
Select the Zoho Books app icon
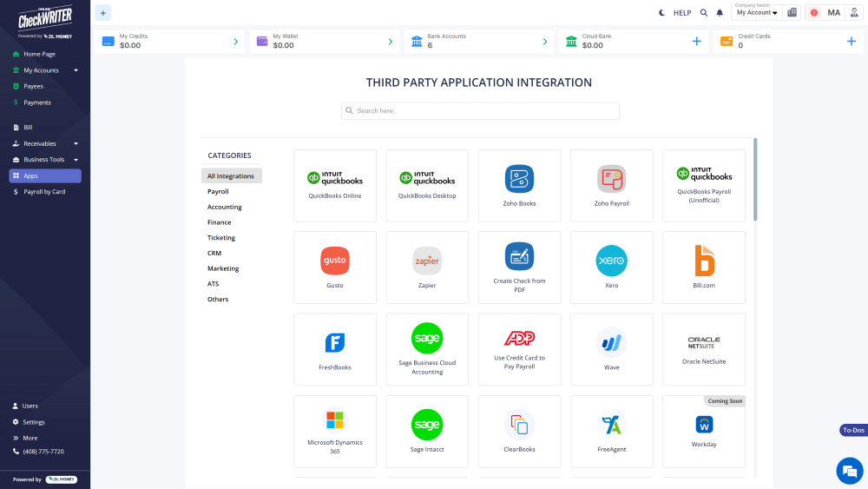(519, 179)
